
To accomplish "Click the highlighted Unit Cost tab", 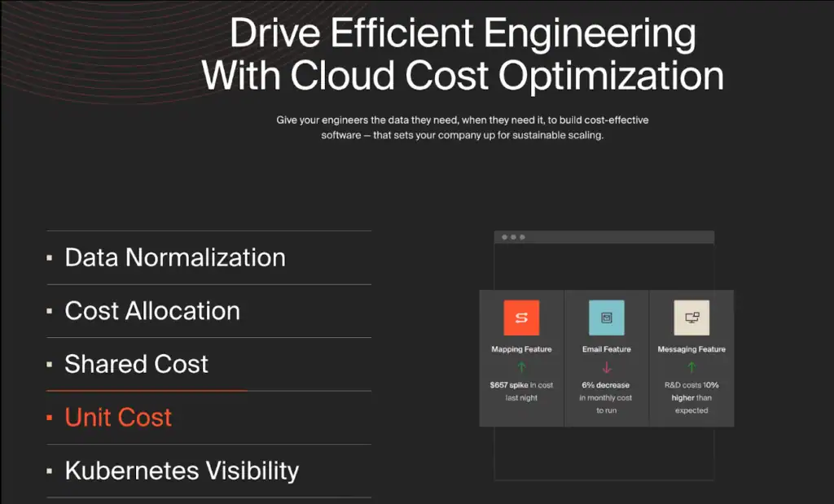I will click(x=209, y=418).
